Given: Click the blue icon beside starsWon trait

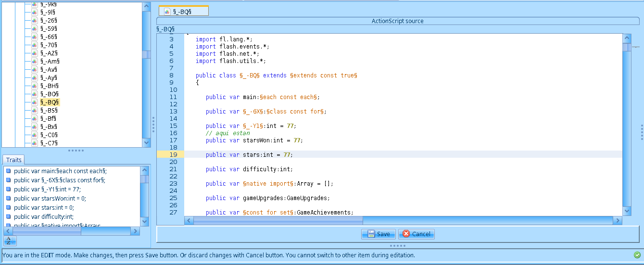Looking at the screenshot, I should coord(8,198).
